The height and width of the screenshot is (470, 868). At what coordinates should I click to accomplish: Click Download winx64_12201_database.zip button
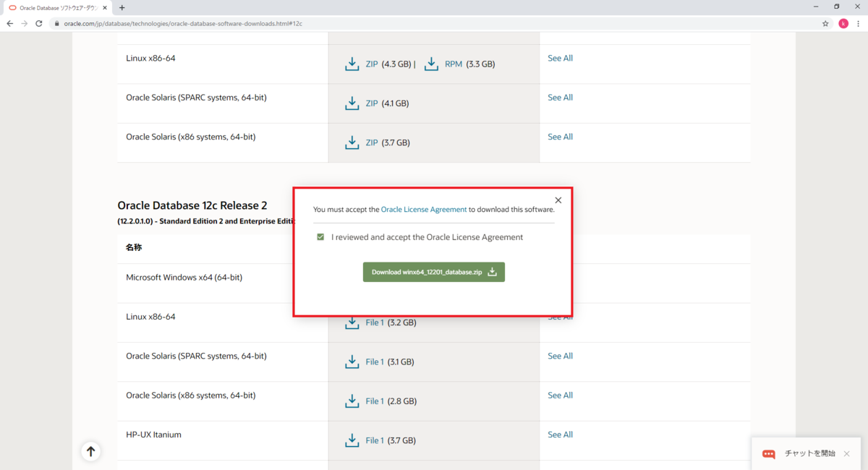tap(434, 272)
